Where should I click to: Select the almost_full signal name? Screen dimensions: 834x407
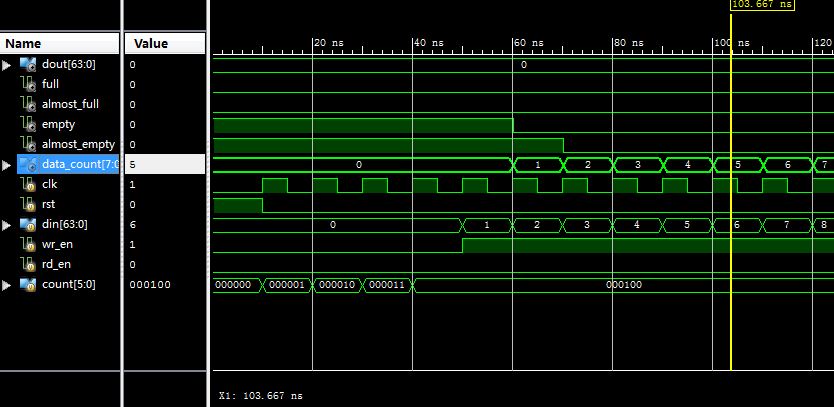click(x=70, y=104)
